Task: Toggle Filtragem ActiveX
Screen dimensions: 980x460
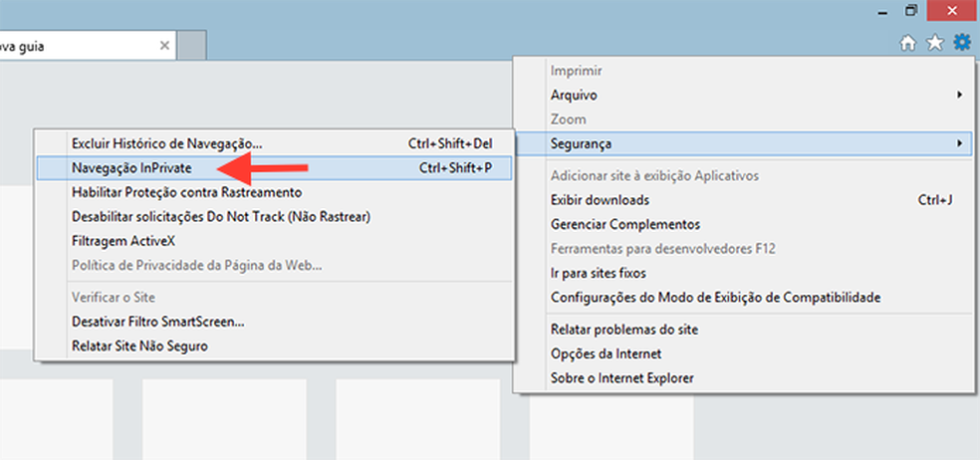Action: (274, 241)
